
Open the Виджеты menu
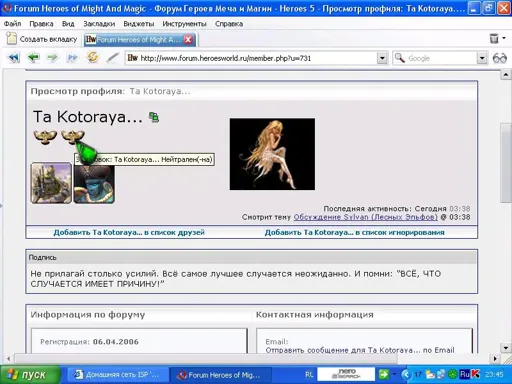pyautogui.click(x=139, y=24)
